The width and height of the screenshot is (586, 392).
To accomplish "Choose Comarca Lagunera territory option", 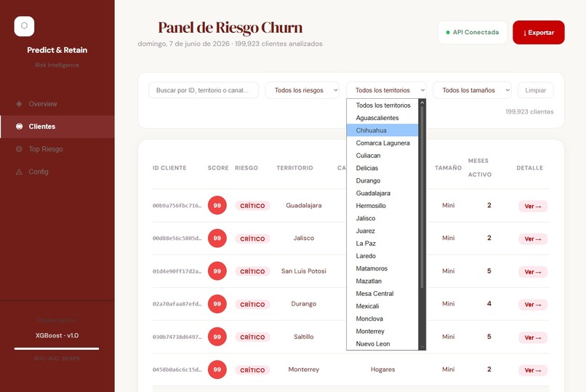I will 382,143.
